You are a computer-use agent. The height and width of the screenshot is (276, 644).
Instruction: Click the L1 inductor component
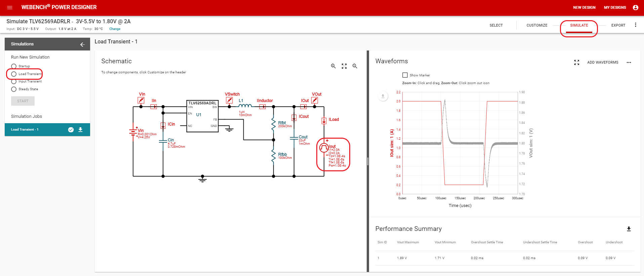[245, 106]
